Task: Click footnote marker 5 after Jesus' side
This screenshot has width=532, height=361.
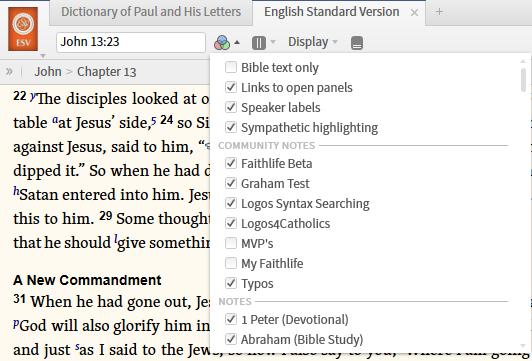Action: pos(154,121)
